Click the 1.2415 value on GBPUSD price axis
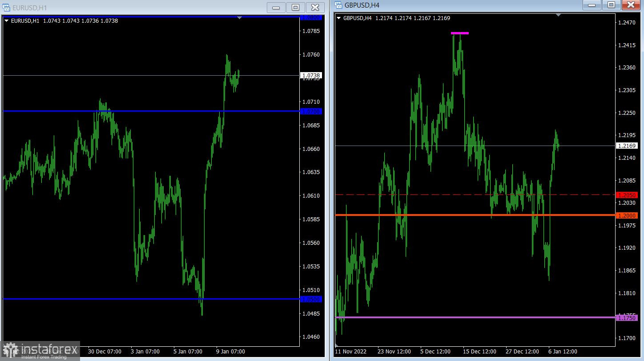 (x=627, y=45)
